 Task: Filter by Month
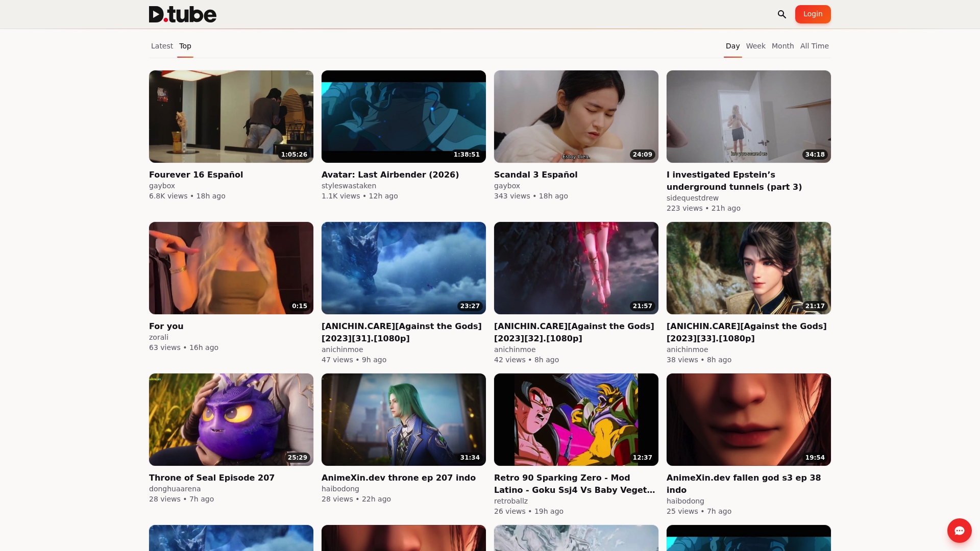click(x=782, y=46)
